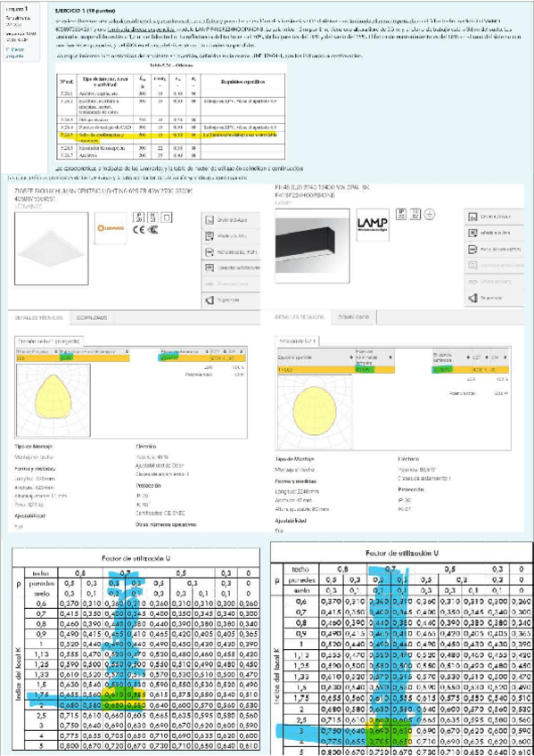Open the LAMP data sheet PDF
The image size is (534, 756).
[494, 250]
